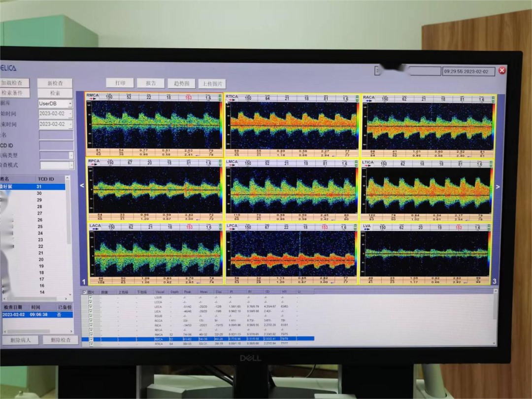Click the RPCA flow direction arrow icon

94,165
